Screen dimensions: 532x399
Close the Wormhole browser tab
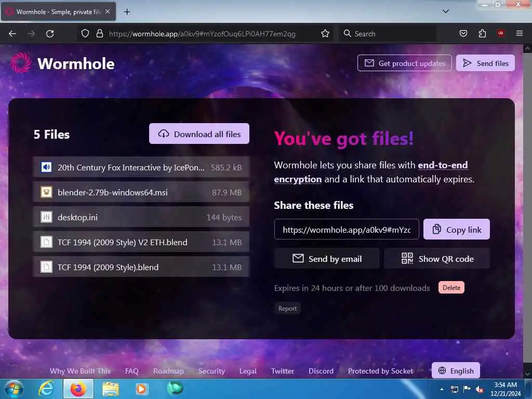108,11
